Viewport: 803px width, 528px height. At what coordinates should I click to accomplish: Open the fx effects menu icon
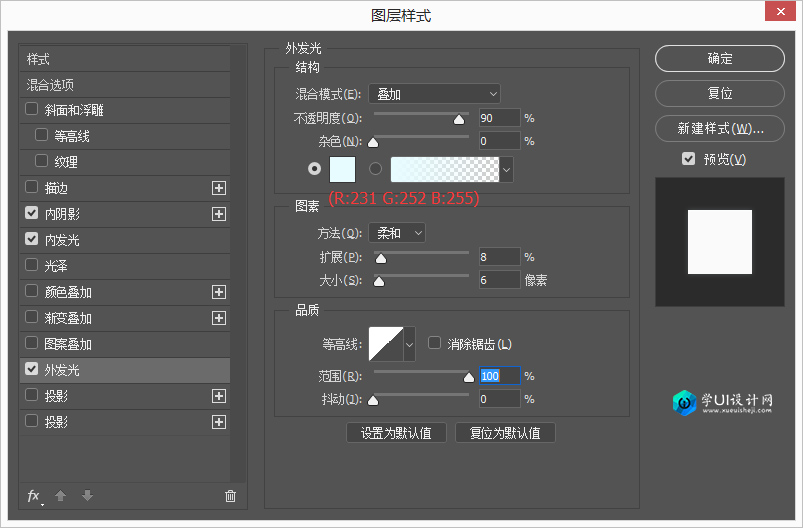[34, 496]
